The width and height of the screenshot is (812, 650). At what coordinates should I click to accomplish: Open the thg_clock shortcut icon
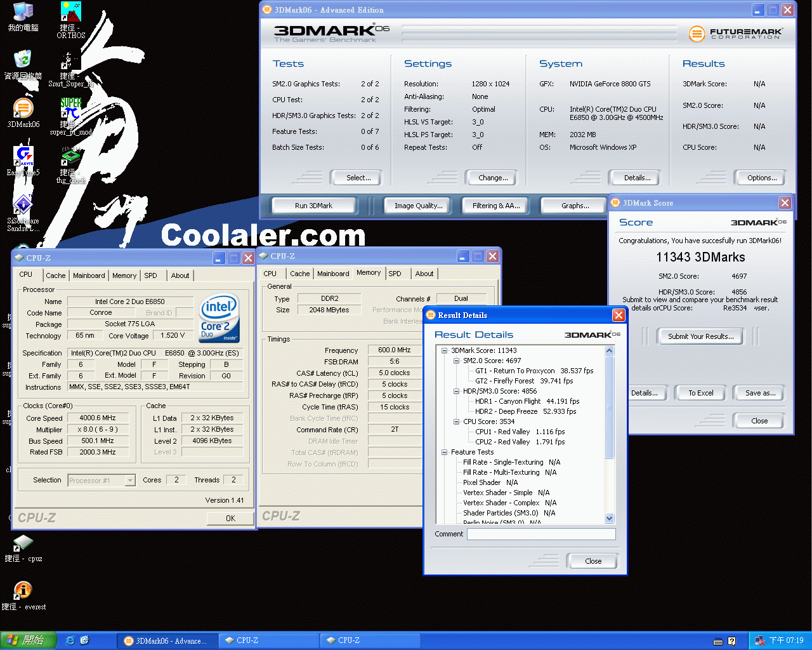coord(70,165)
